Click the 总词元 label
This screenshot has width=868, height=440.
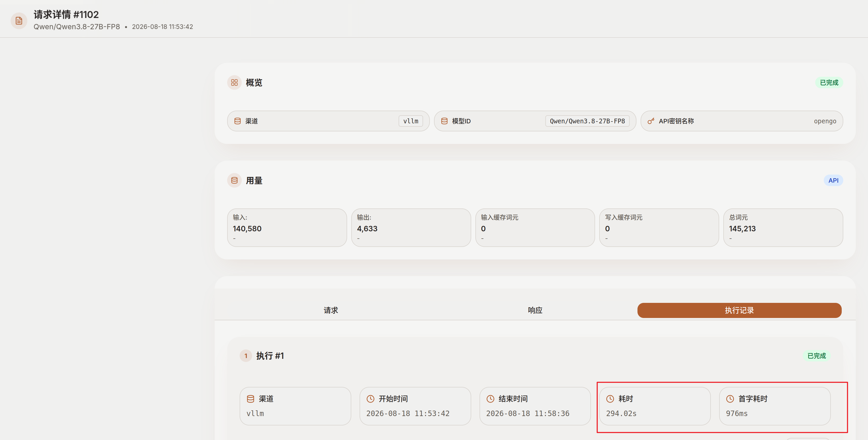tap(738, 217)
